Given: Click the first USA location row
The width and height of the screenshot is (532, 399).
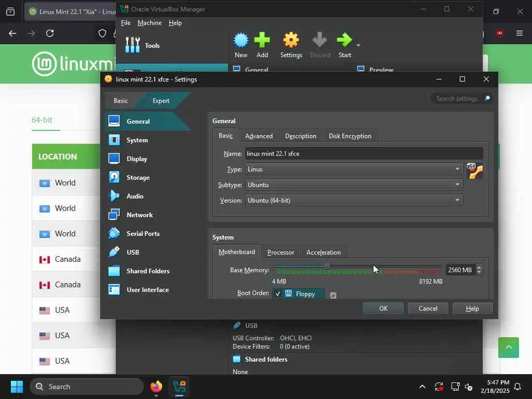Looking at the screenshot, I should tap(66, 310).
